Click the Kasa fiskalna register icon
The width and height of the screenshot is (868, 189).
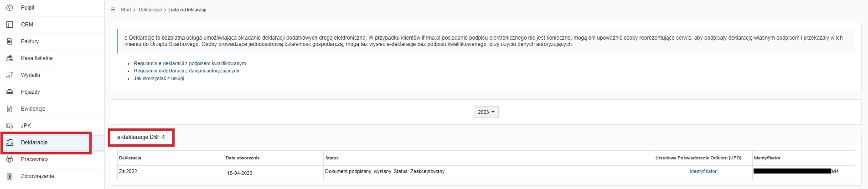coord(10,58)
